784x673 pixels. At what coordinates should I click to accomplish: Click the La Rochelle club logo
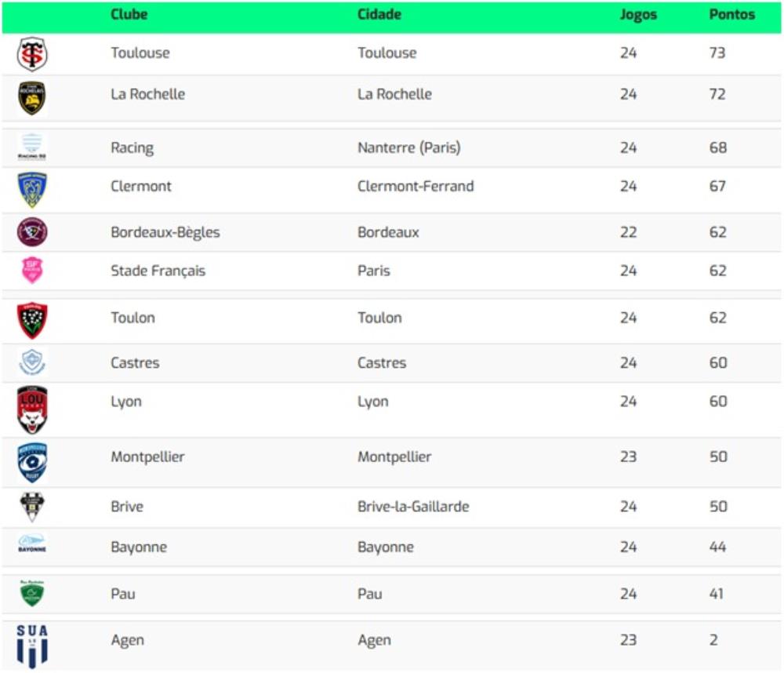(32, 98)
